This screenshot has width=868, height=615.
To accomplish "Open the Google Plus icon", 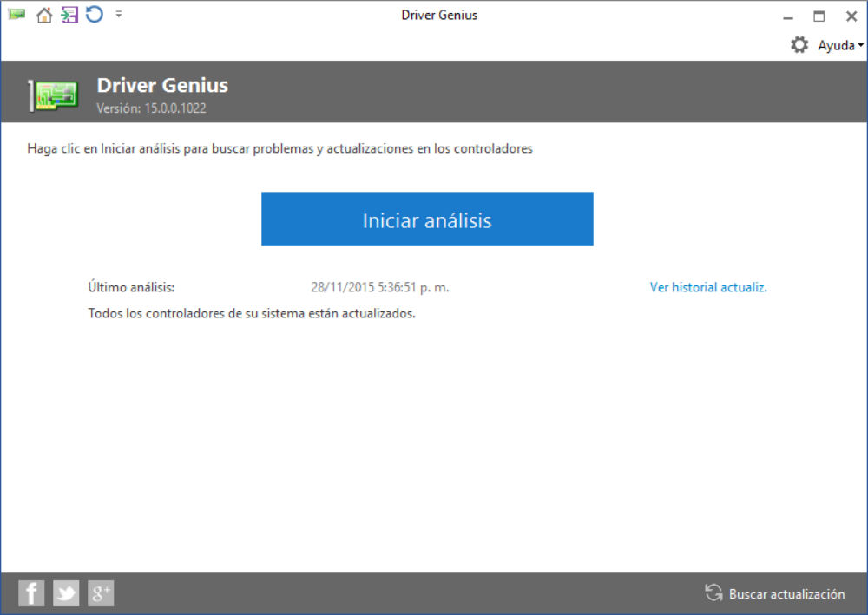I will click(x=101, y=593).
